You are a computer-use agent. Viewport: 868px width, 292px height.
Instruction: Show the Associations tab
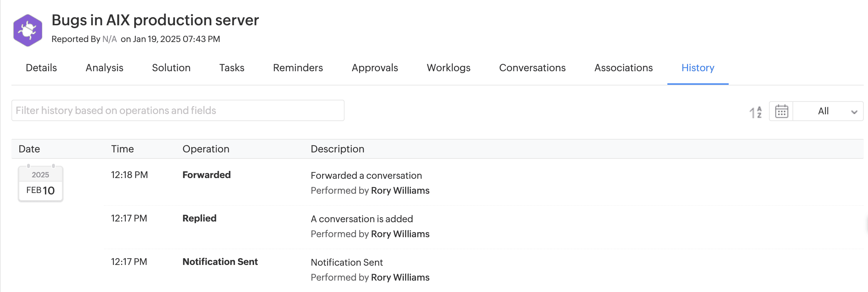coord(624,68)
